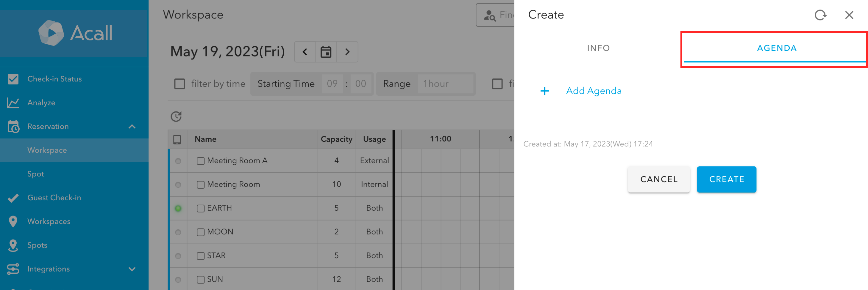Viewport: 868px width, 290px height.
Task: Click the Starting Time hour field
Action: (x=332, y=84)
